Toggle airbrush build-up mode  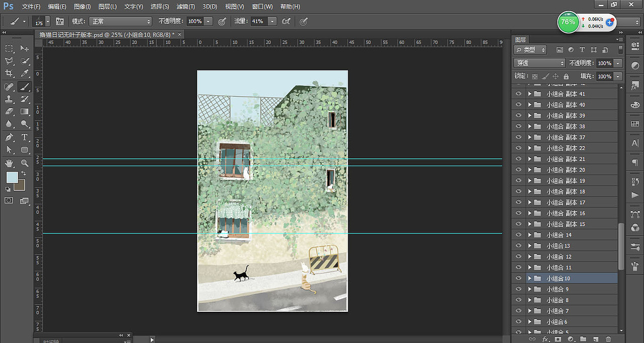(x=286, y=21)
